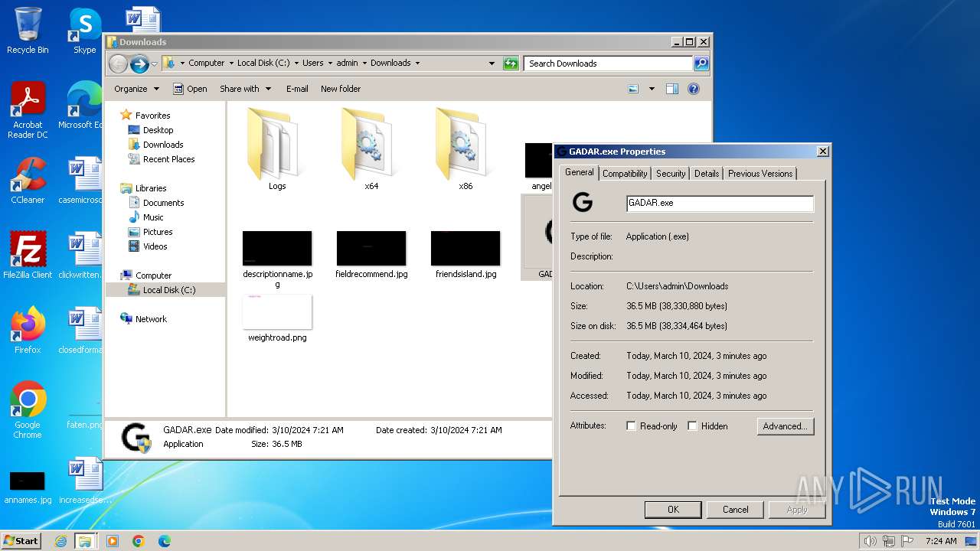Select Network in navigation pane
Screen dimensions: 980x551
pos(151,319)
